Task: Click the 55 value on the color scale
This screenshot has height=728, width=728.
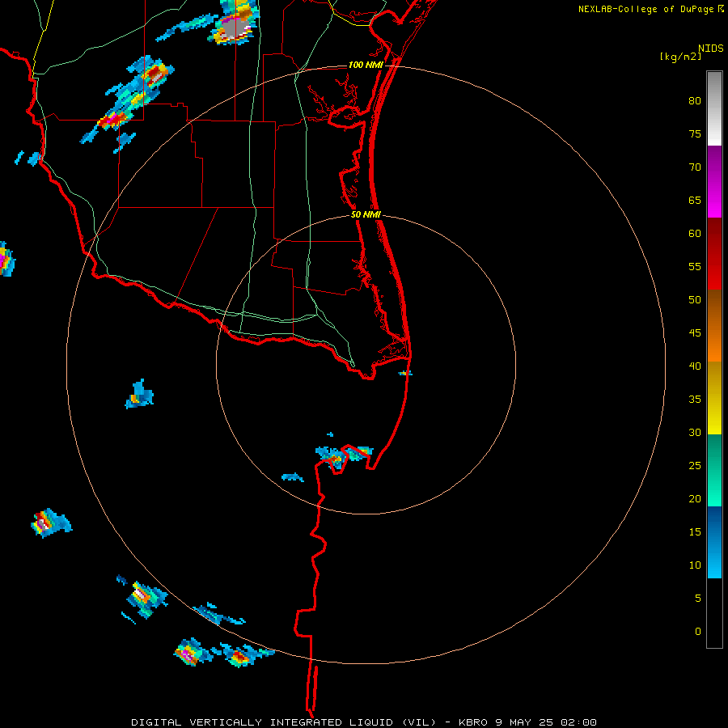Action: click(695, 266)
